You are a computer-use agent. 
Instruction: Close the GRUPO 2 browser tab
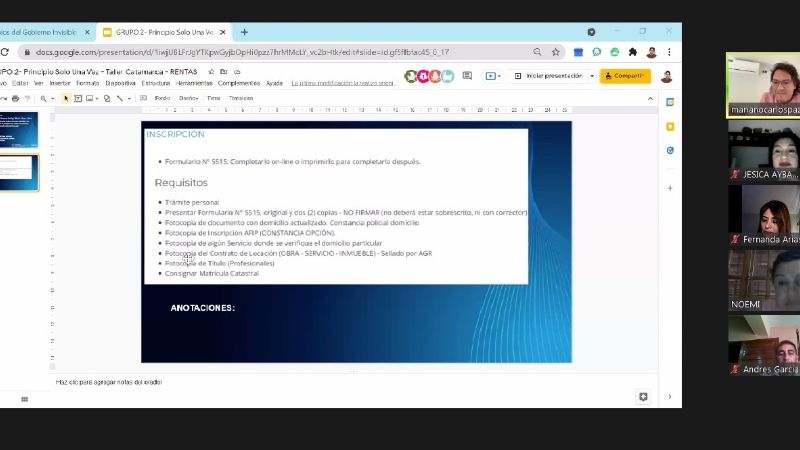point(222,32)
